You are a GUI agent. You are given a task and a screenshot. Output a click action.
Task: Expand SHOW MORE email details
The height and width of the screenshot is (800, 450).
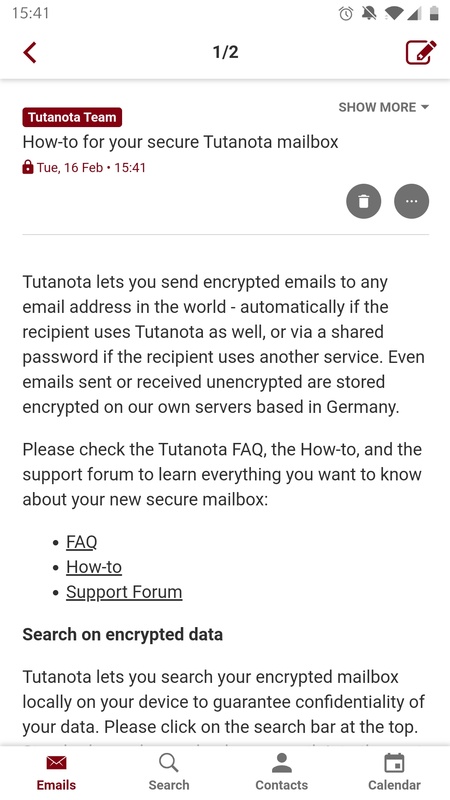coord(384,107)
